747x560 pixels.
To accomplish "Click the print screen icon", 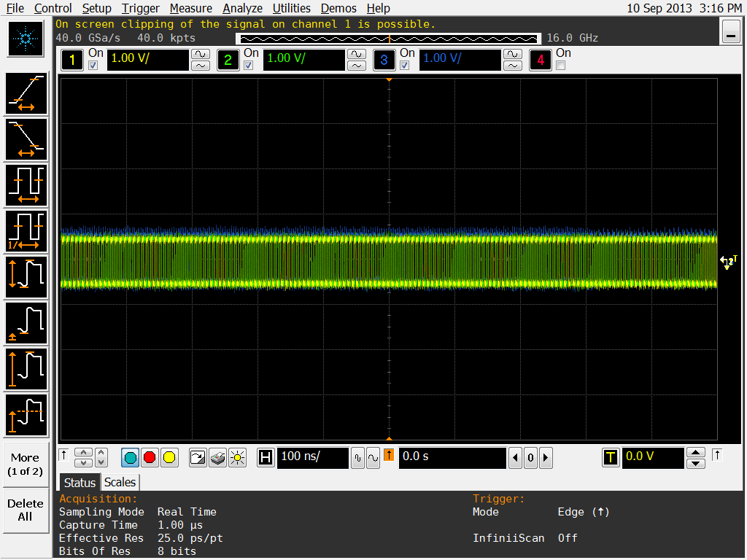I will point(217,458).
